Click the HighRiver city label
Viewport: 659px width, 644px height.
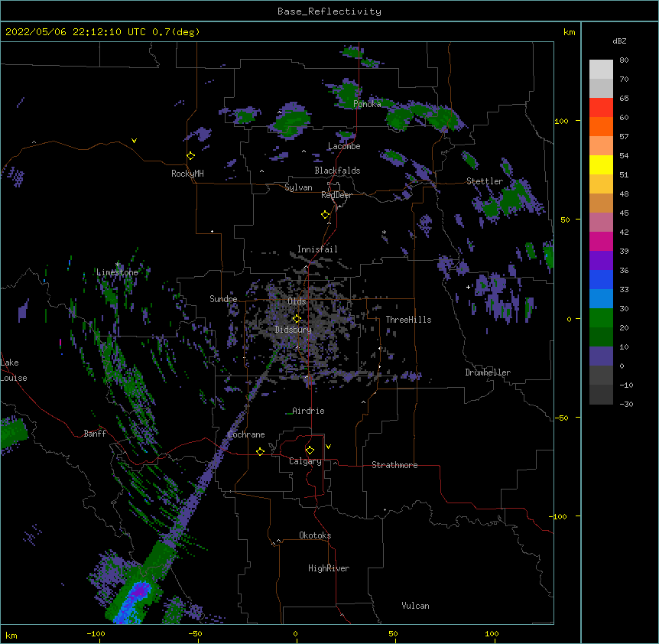(x=329, y=568)
